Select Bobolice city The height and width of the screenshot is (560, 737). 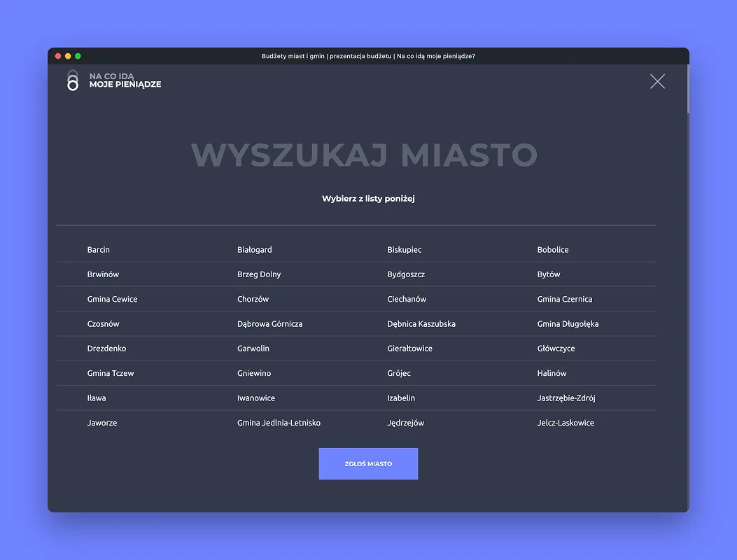tap(553, 250)
